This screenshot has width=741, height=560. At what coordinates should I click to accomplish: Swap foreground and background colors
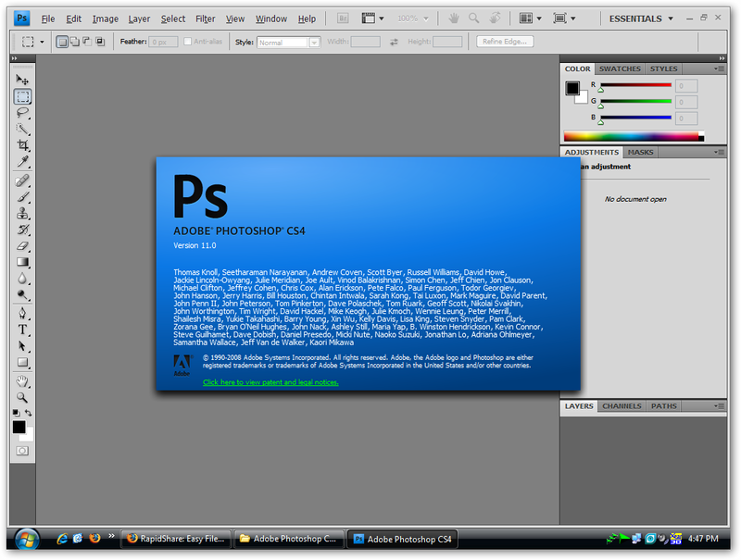click(29, 413)
